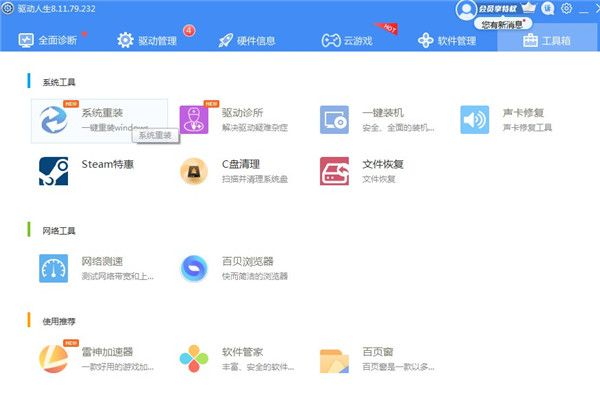Click the 扫描并清理系统盘 description
The height and width of the screenshot is (400, 600).
pos(255,179)
